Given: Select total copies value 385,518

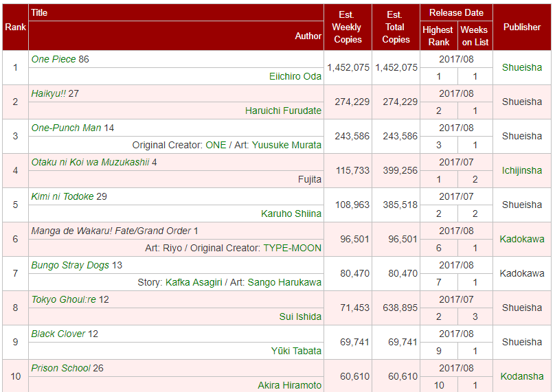Looking at the screenshot, I should [x=400, y=205].
